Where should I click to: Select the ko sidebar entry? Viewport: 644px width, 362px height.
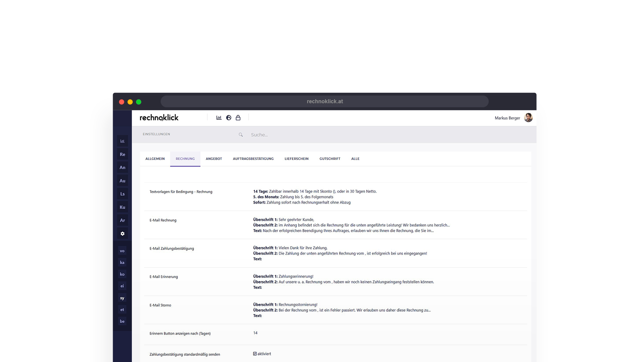pyautogui.click(x=122, y=274)
